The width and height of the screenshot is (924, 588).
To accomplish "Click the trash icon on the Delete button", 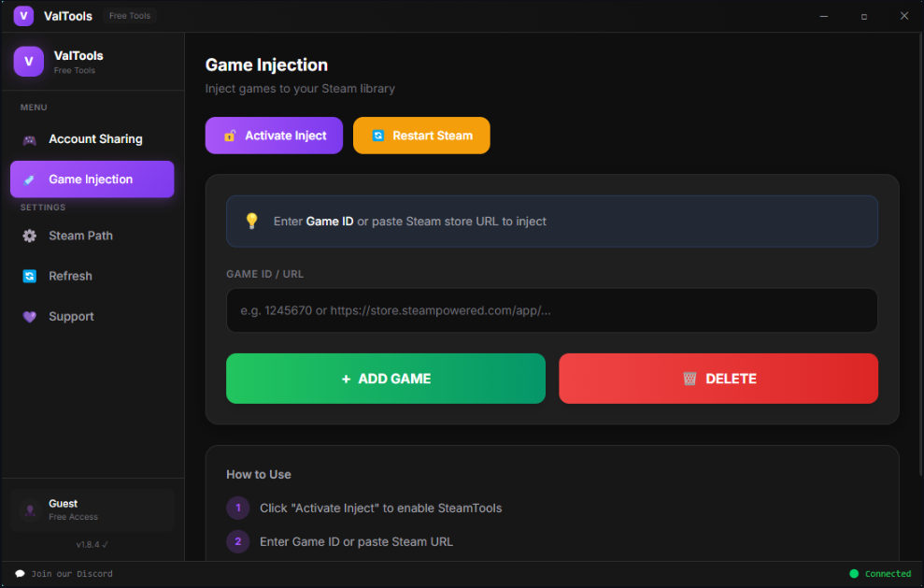I will click(x=689, y=378).
